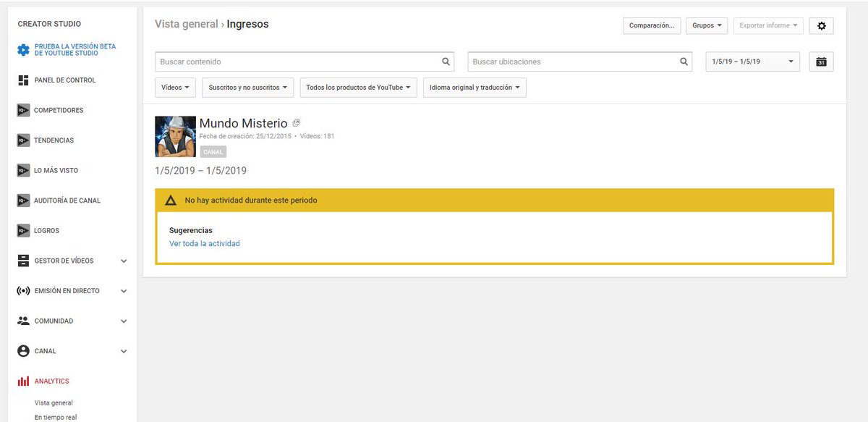The width and height of the screenshot is (868, 422).
Task: Click the Buscar contenido search field
Action: point(305,62)
